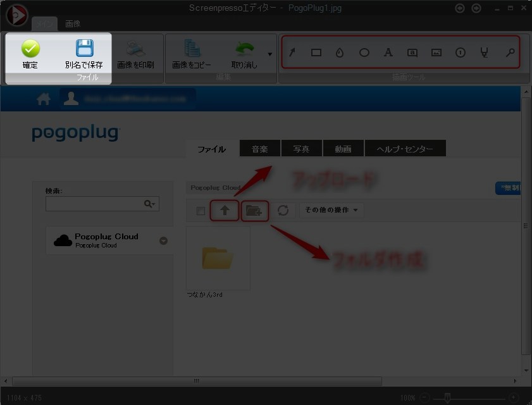Select the highlighter bracket tool
This screenshot has height=405, width=532.
484,53
